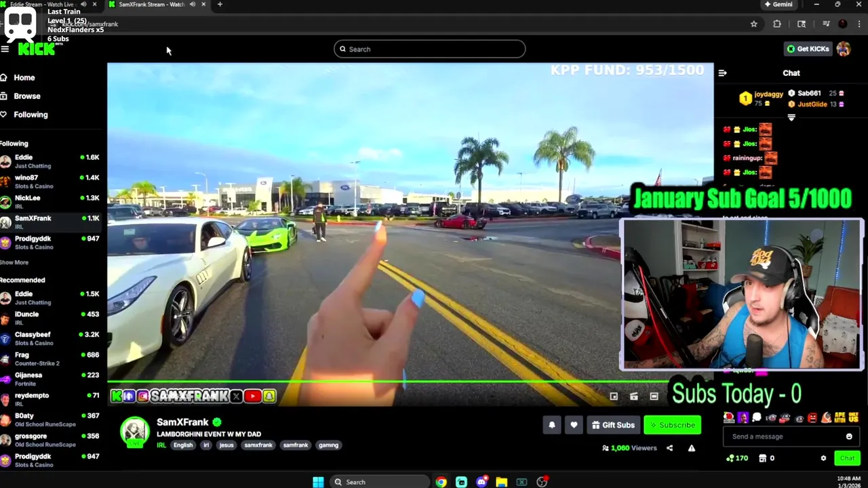Open NickLee channel in Following list
868x488 pixels.
click(x=50, y=201)
